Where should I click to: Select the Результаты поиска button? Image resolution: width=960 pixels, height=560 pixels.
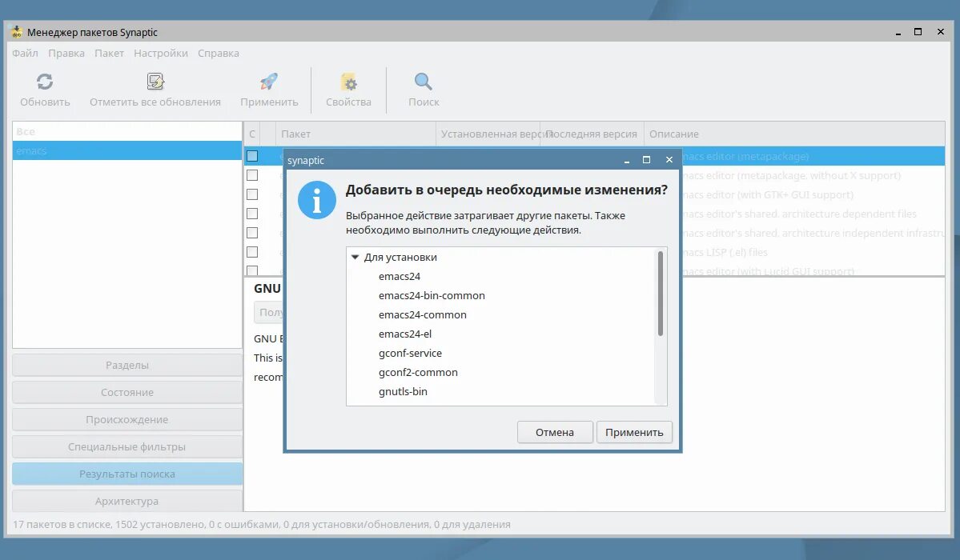127,474
